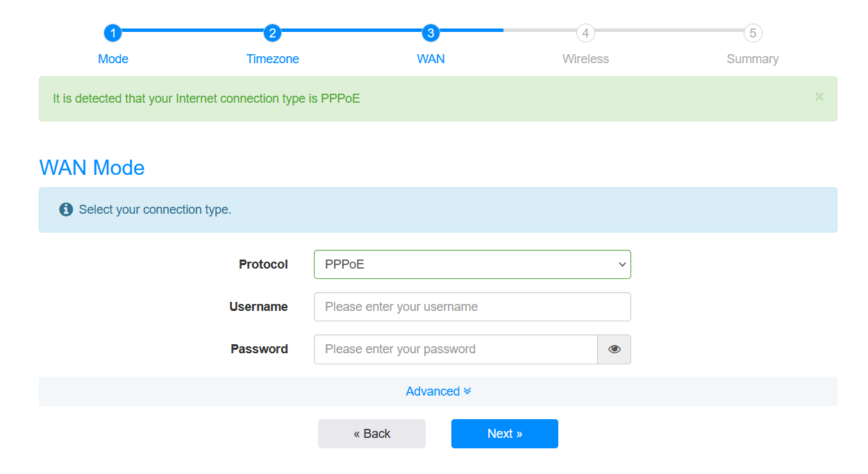
Task: Go to the Mode step label
Action: [x=113, y=59]
